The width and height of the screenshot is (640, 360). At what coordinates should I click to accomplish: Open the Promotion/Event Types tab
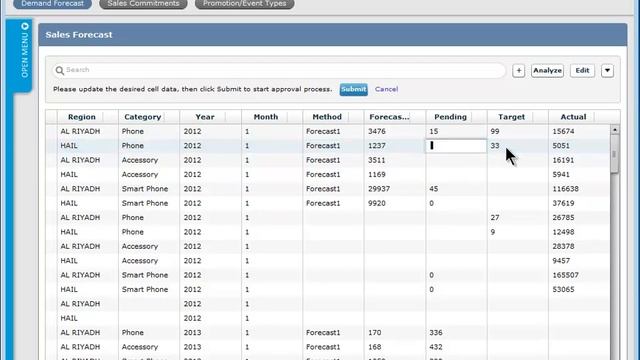pos(244,4)
